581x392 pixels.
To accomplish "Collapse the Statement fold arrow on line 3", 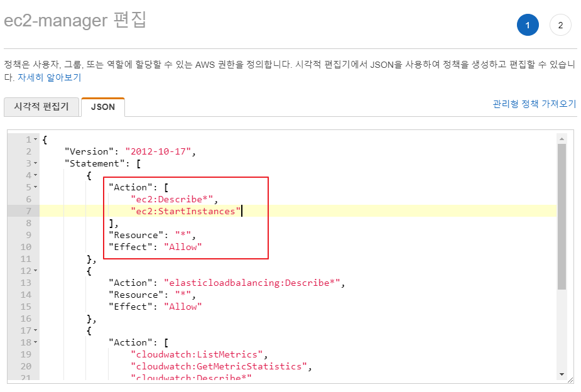I will click(x=36, y=163).
